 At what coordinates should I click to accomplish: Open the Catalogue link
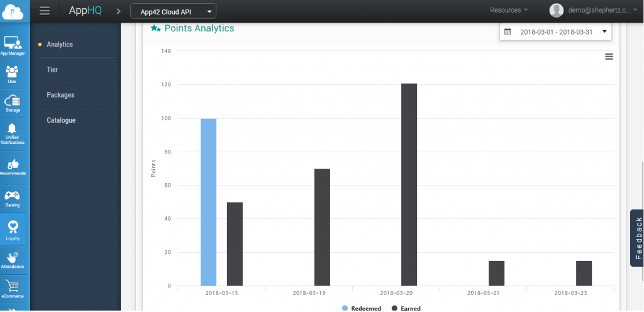click(x=61, y=120)
